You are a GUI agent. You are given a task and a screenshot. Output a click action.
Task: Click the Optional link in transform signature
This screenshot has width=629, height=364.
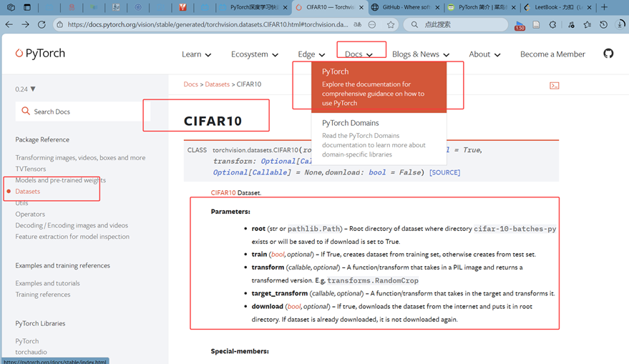(278, 161)
